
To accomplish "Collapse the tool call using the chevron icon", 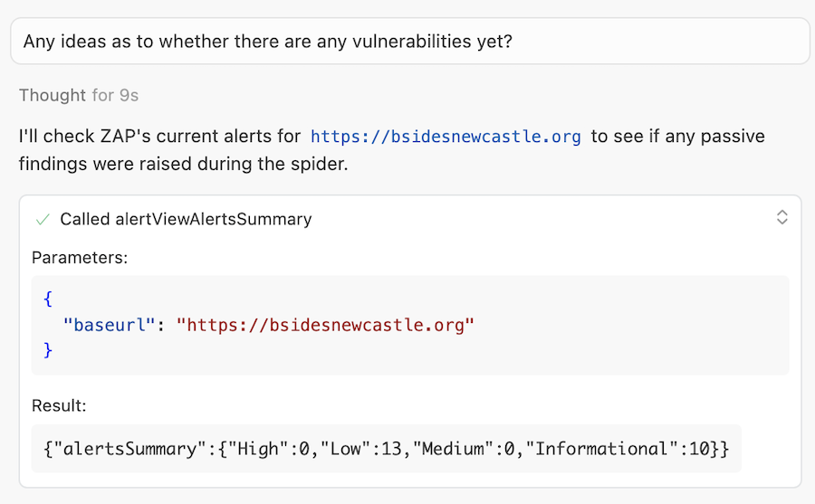I will point(782,217).
